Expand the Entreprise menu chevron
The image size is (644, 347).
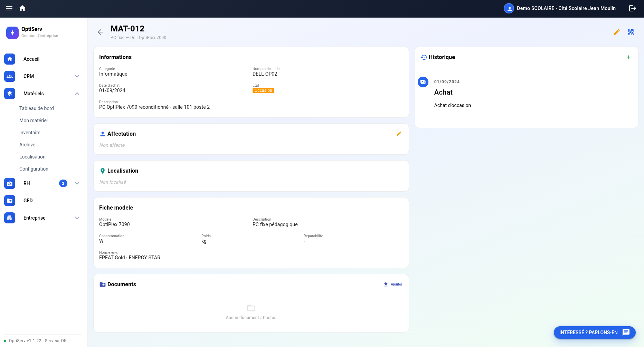pos(77,218)
